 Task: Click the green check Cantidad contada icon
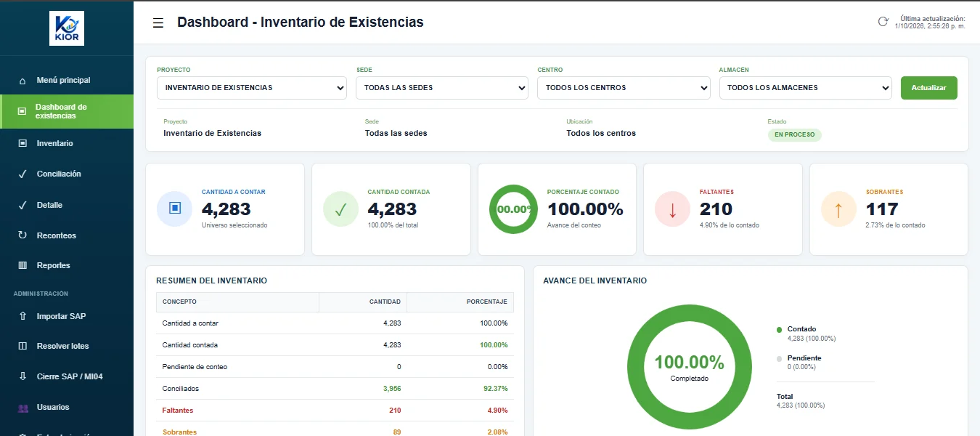click(x=340, y=209)
